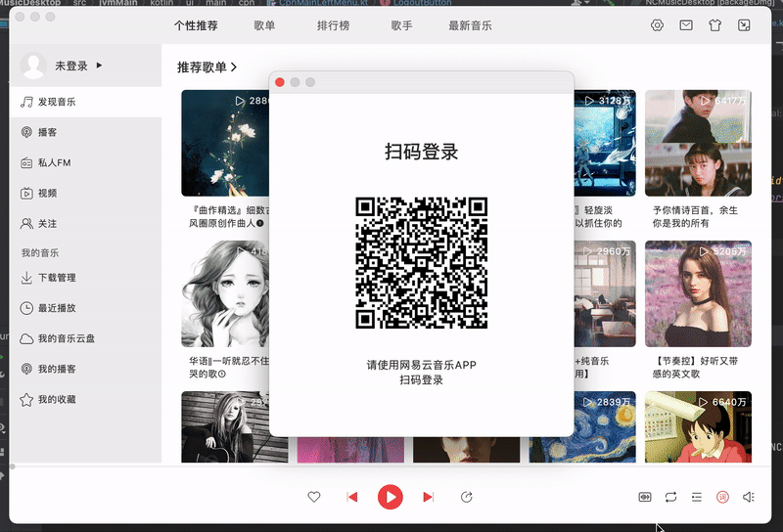
Task: Switch to the 歌手 tab
Action: [x=401, y=25]
